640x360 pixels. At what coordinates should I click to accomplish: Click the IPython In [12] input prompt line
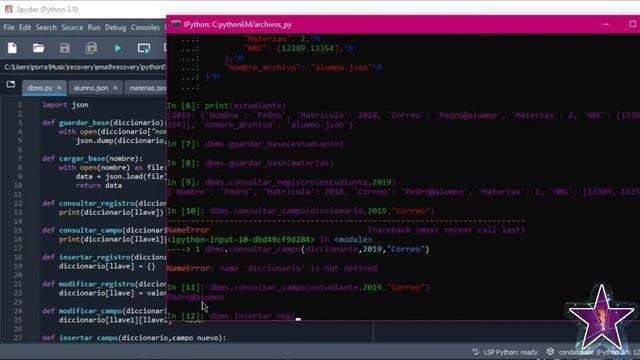pos(234,316)
